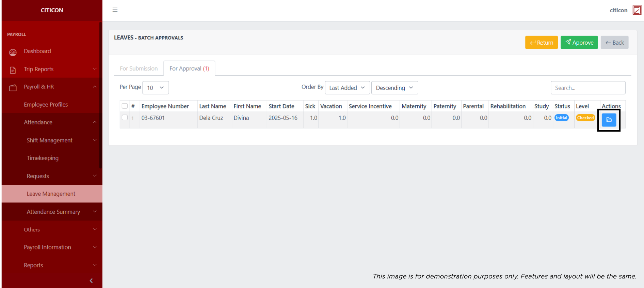Click the Initial status badge
The height and width of the screenshot is (288, 644).
coord(561,118)
